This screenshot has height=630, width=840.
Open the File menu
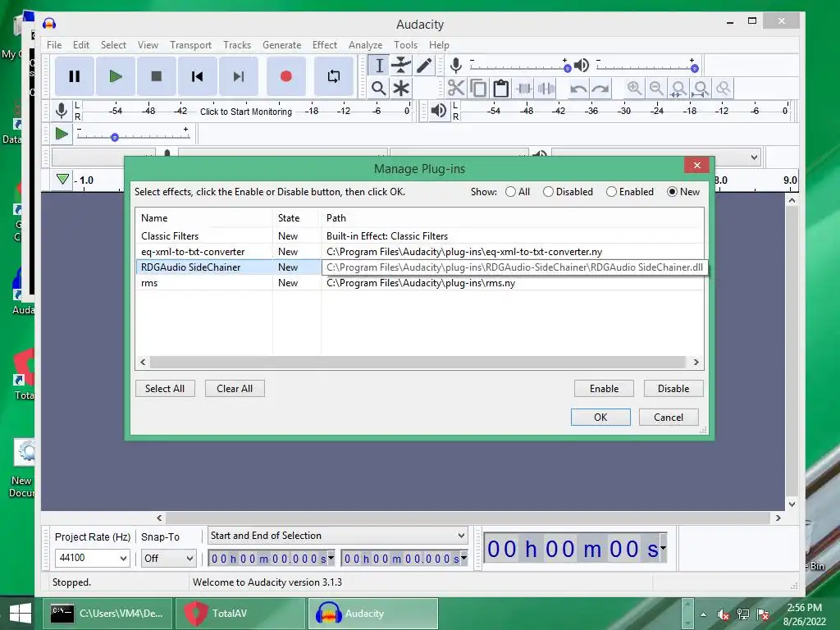pos(54,45)
